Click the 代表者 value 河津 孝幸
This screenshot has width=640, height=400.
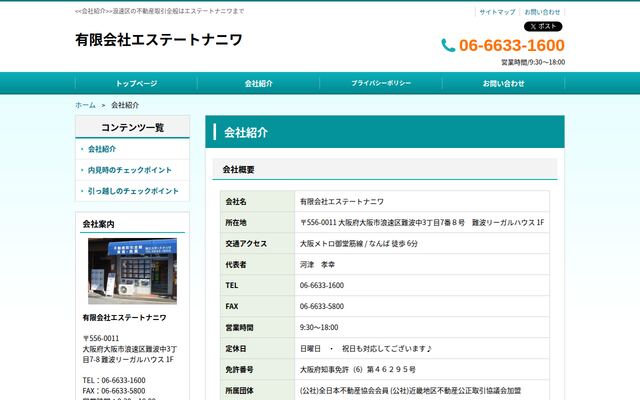coord(317,264)
